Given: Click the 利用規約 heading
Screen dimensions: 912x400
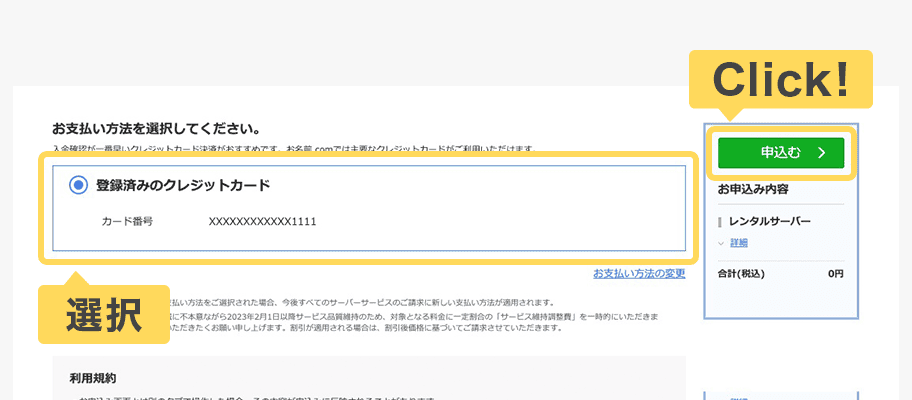Looking at the screenshot, I should click(93, 378).
